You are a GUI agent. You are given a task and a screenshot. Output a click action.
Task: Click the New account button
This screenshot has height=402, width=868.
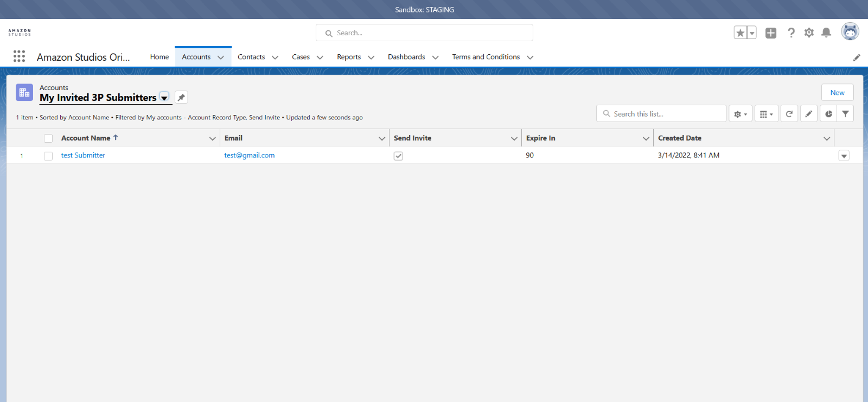837,92
